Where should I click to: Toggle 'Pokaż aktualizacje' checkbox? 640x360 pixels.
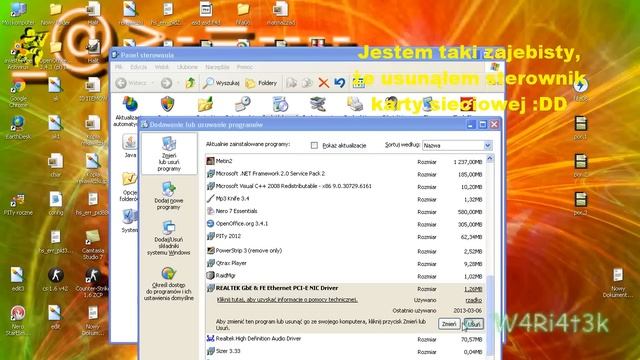pyautogui.click(x=314, y=145)
